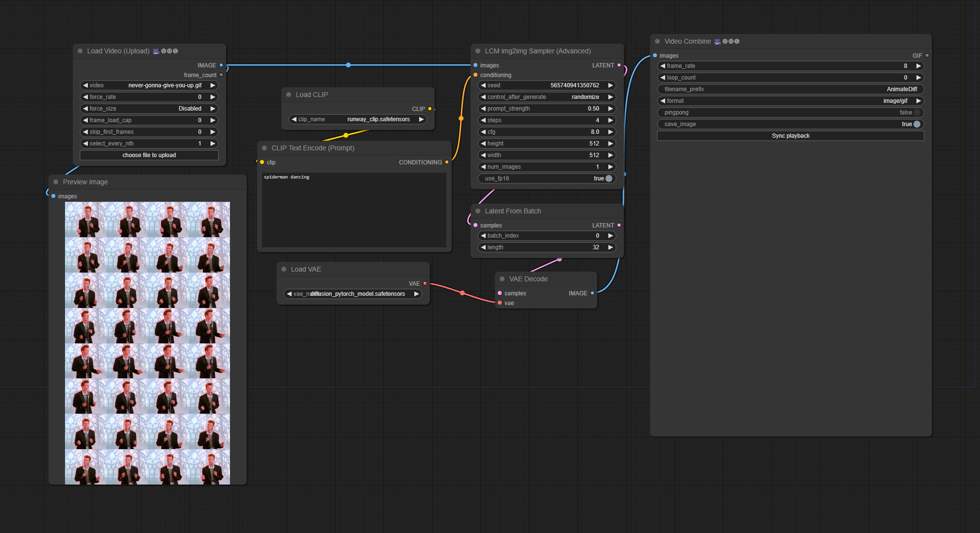Collapse the Preview Image node dot
Image resolution: width=980 pixels, height=533 pixels.
[56, 182]
